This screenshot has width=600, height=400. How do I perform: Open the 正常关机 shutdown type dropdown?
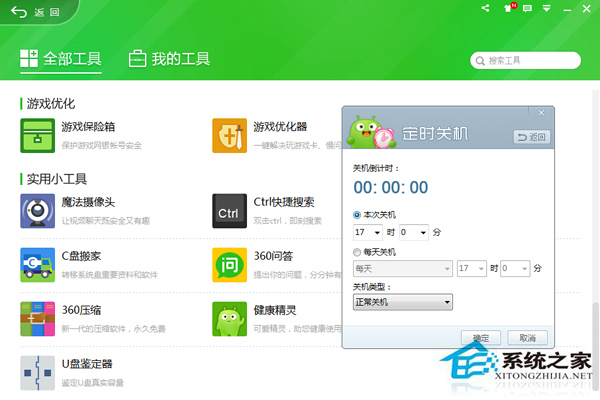[x=403, y=302]
